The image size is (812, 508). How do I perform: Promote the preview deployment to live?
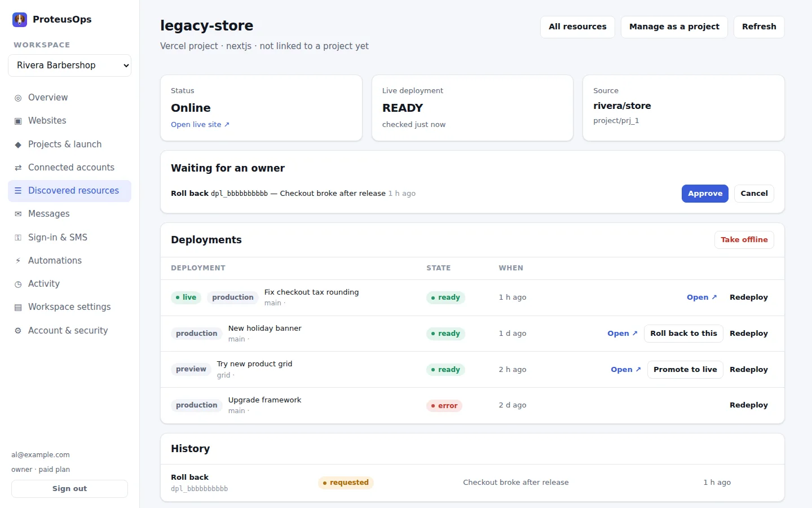tap(685, 370)
